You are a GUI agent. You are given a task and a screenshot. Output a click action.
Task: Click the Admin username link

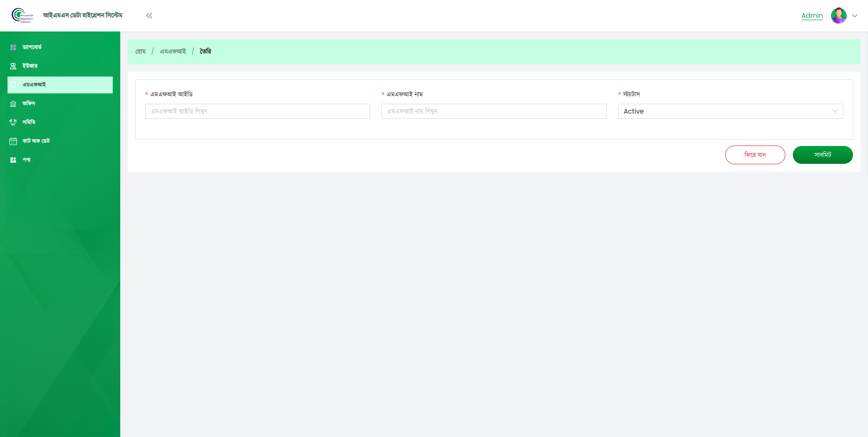812,15
